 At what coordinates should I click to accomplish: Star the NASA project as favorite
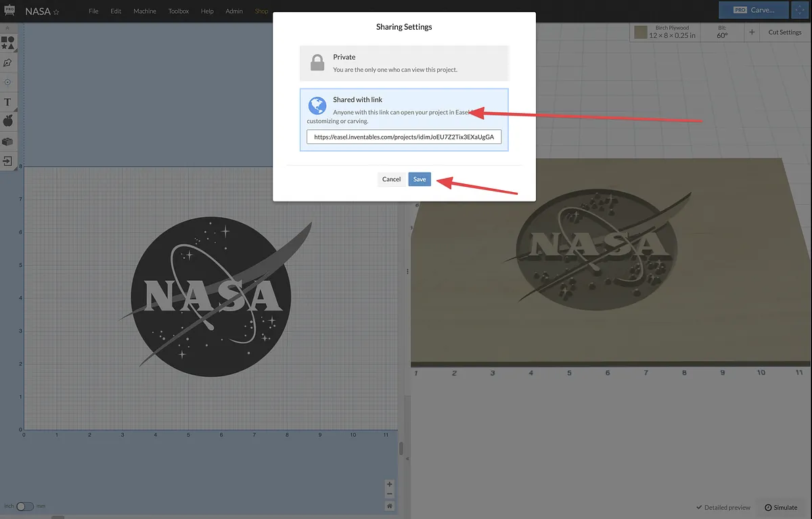[x=56, y=12]
